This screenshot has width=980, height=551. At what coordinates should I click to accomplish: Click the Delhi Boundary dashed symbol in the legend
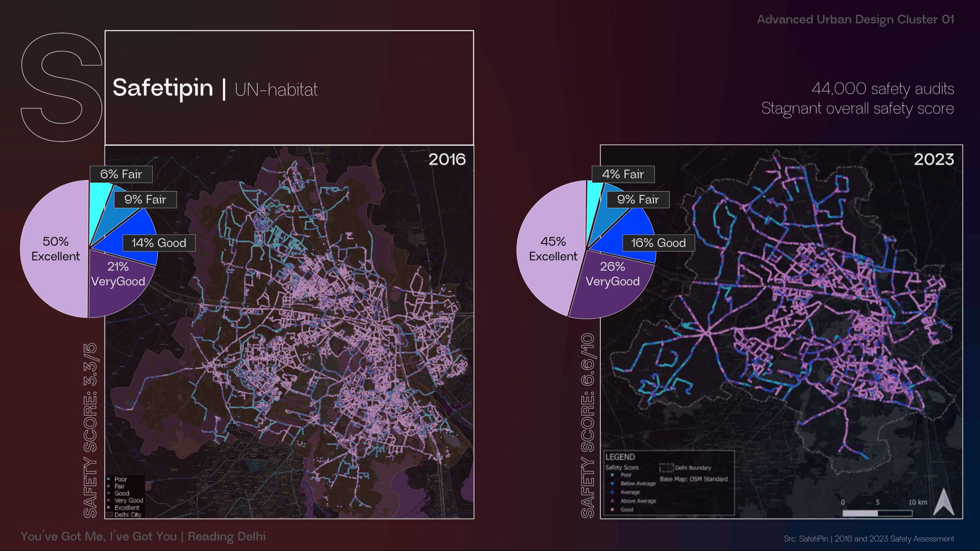666,468
